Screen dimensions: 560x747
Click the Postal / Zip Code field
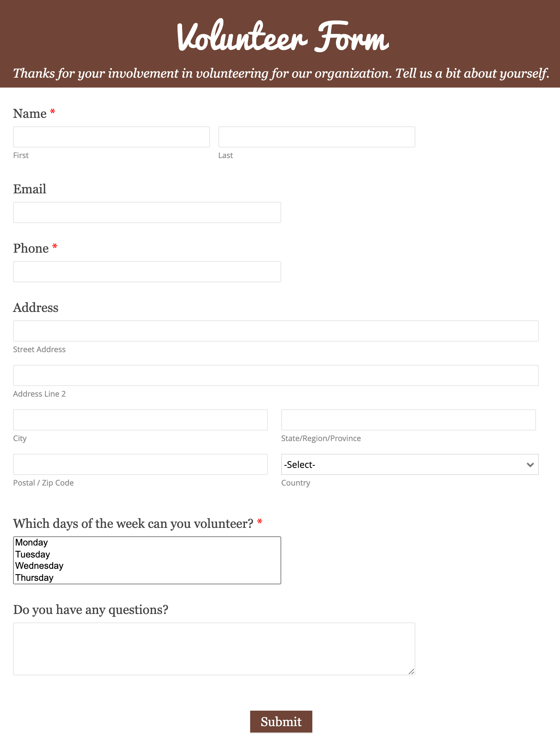point(140,464)
